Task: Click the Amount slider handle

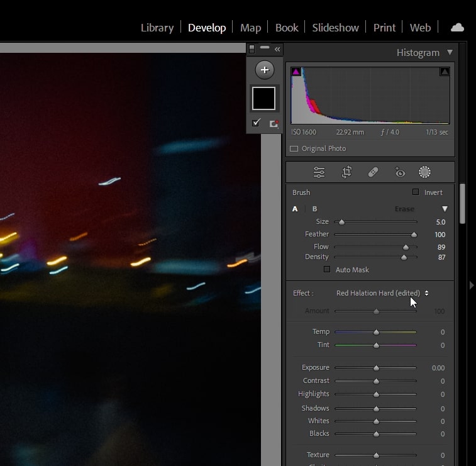Action: tap(376, 311)
